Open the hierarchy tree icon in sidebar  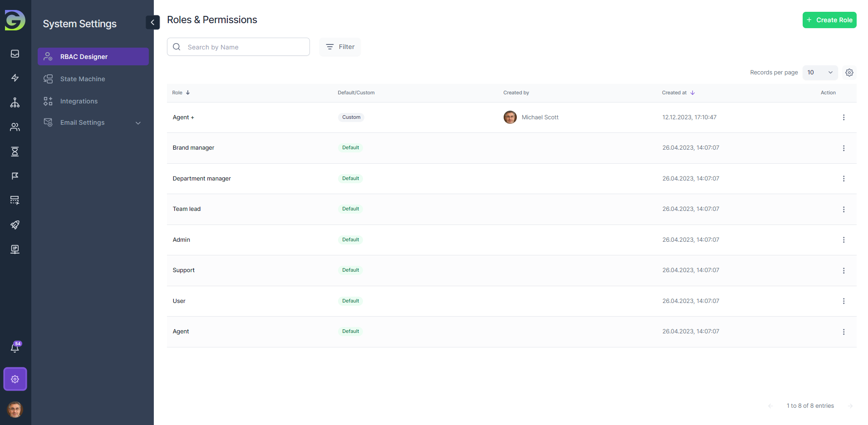tap(15, 103)
